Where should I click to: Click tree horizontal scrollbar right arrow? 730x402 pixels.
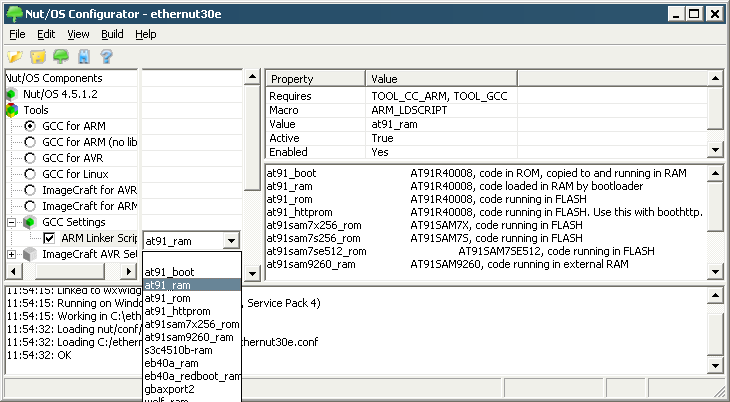[x=128, y=271]
